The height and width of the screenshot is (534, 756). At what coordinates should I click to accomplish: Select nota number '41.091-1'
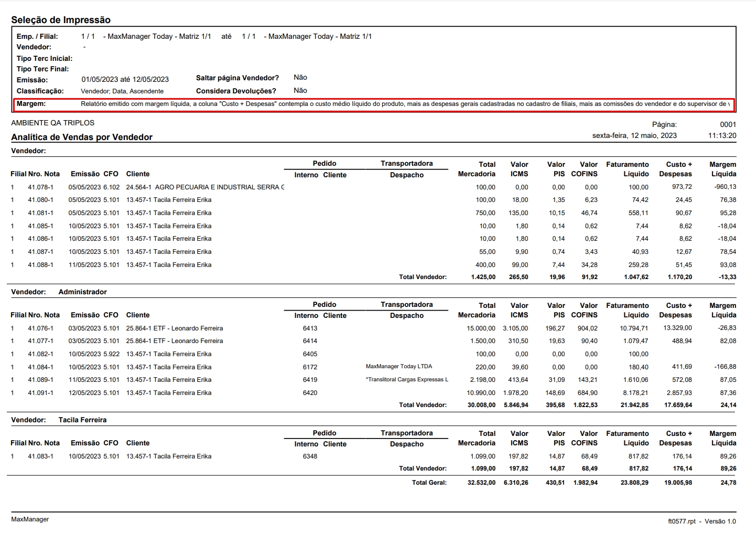coord(41,393)
